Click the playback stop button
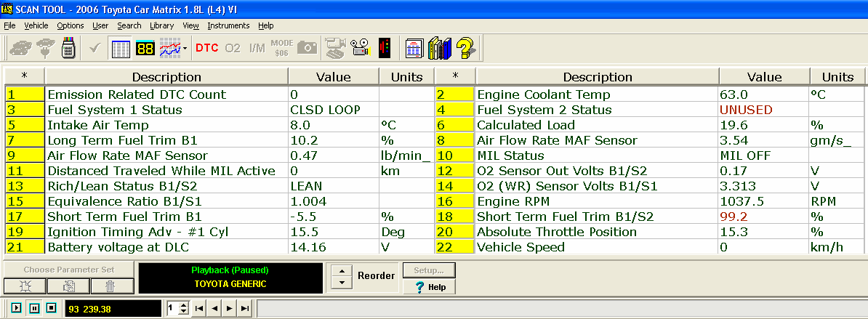 52,308
